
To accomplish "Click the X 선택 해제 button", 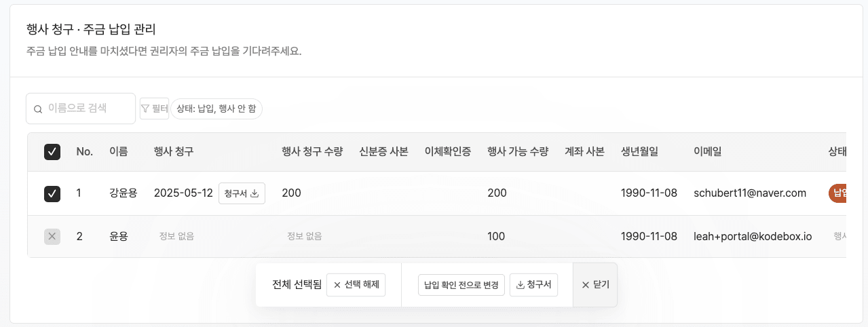I will pyautogui.click(x=356, y=285).
